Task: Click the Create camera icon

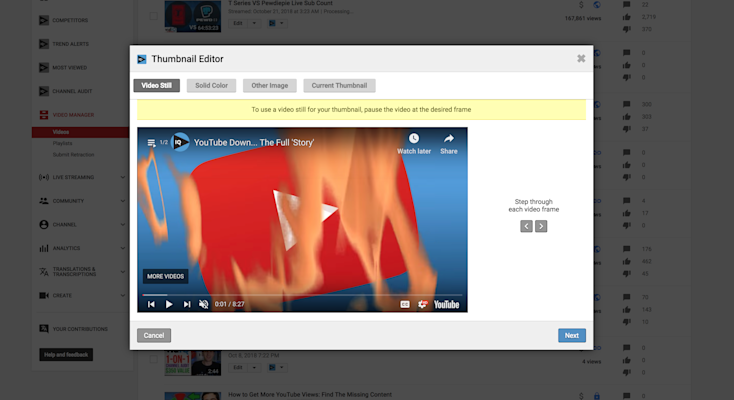Action: (44, 296)
